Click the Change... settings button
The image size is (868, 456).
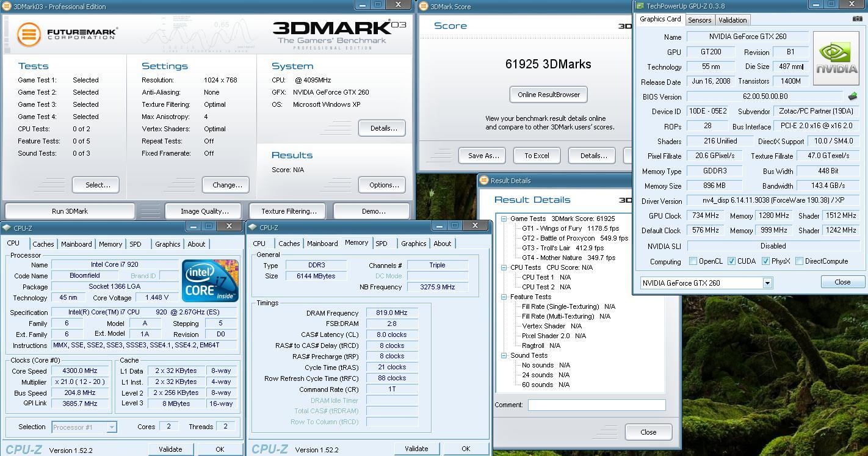(x=227, y=185)
